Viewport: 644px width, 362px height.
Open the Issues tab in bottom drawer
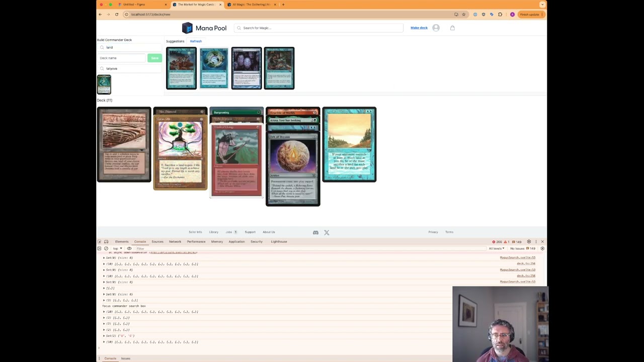point(126,358)
